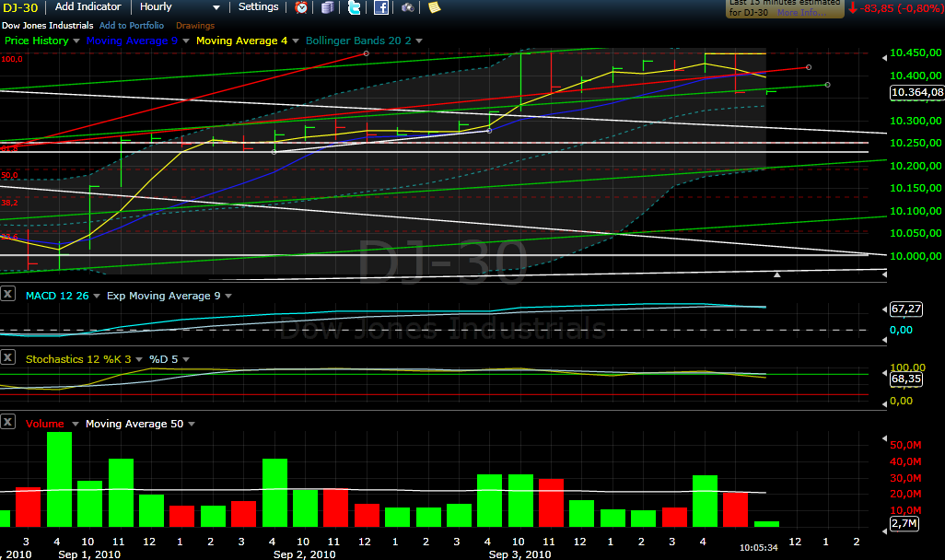Open the yellow sticky note icon
Screen dimensions: 945x560
[435, 7]
